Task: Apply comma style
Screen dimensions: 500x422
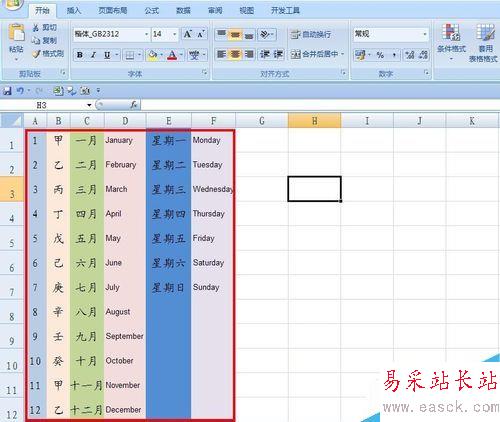Action: pyautogui.click(x=394, y=55)
